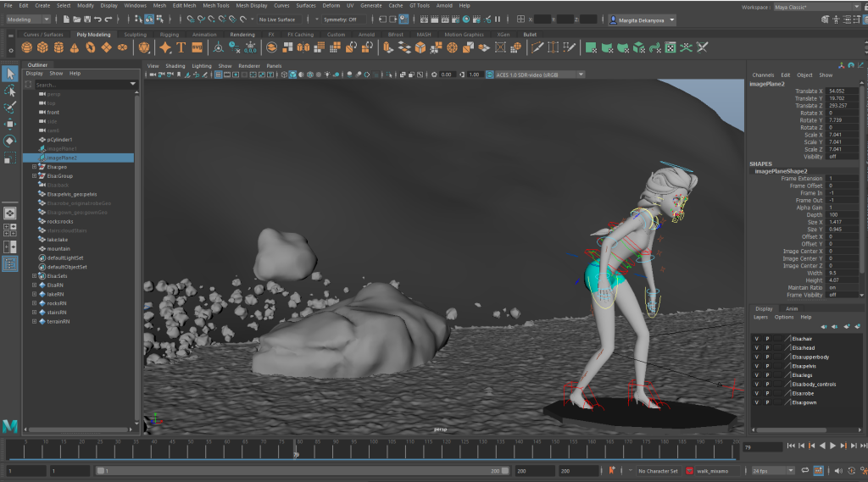This screenshot has width=868, height=482.
Task: Open the 24 fps frame rate dropdown
Action: pyautogui.click(x=773, y=471)
